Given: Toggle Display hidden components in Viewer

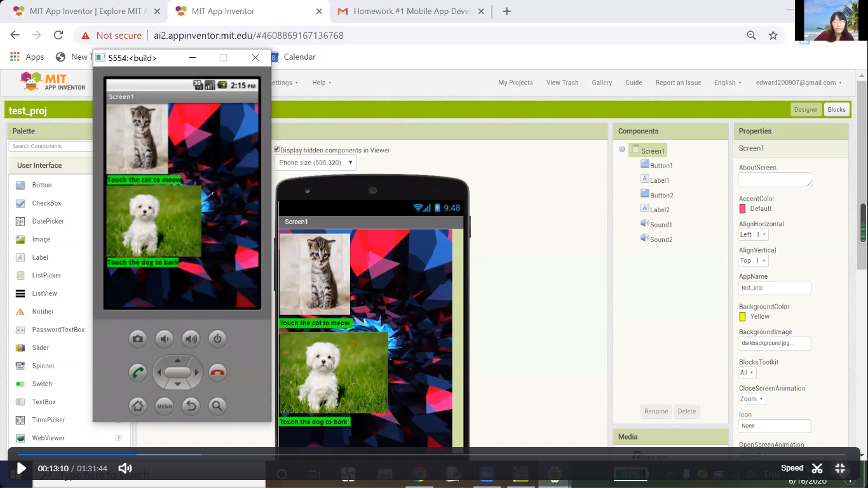Looking at the screenshot, I should tap(277, 150).
